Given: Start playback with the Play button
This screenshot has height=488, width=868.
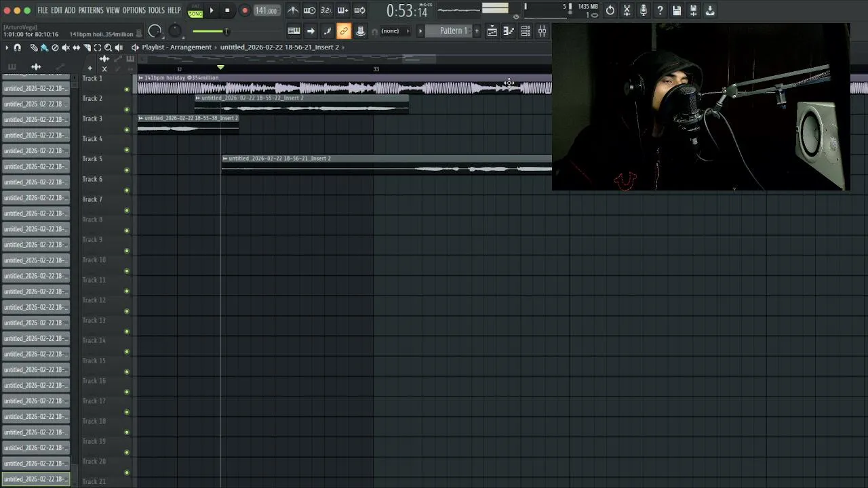Looking at the screenshot, I should point(212,11).
